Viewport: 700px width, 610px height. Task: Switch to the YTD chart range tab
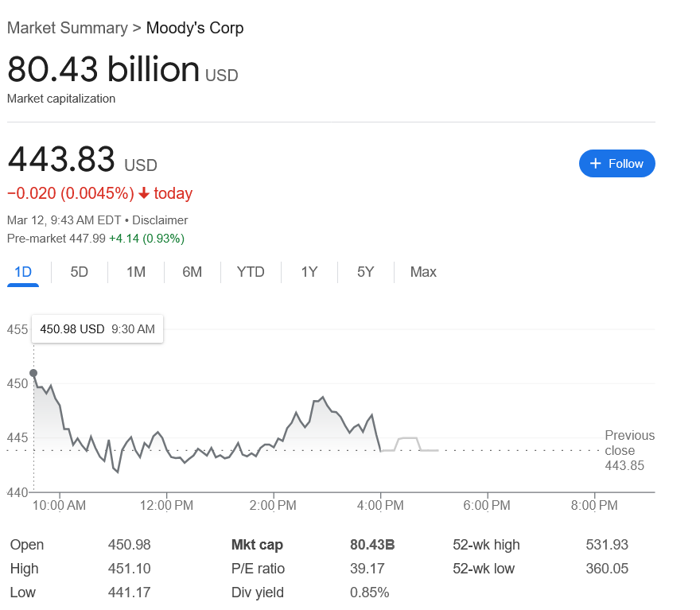coord(251,272)
